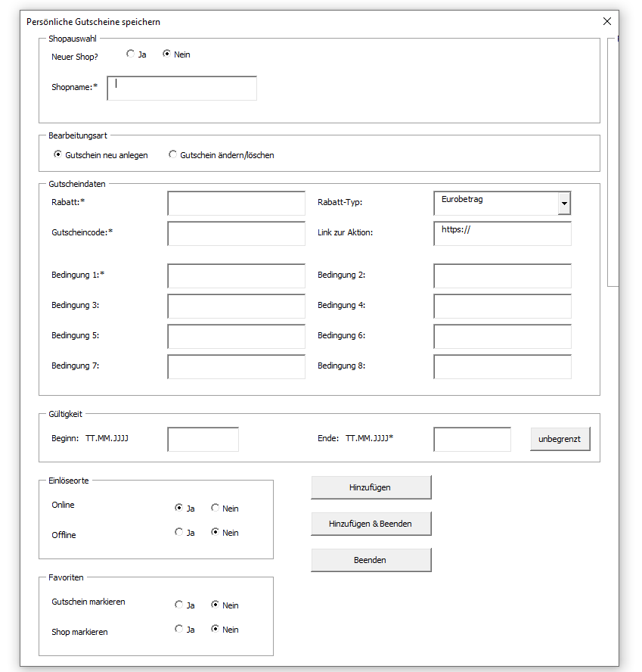The image size is (642, 672).
Task: Select 'Ja' for Gutschein markieren
Action: (179, 605)
